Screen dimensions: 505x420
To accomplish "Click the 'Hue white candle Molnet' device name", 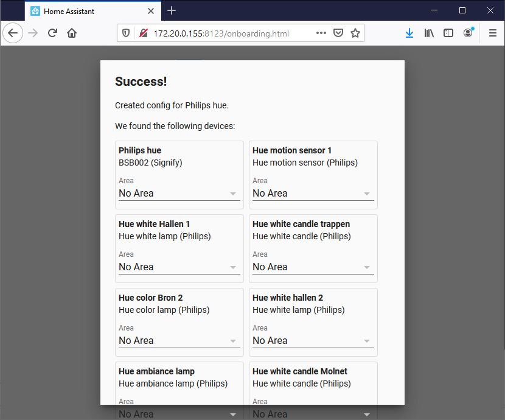I will pos(300,372).
